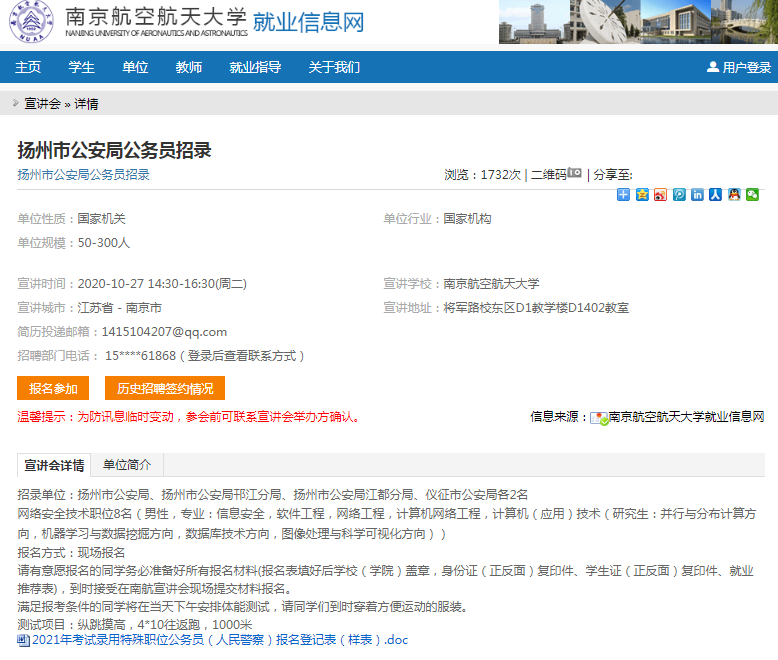This screenshot has height=660, width=778.
Task: Share to LinkedIn icon
Action: click(697, 195)
